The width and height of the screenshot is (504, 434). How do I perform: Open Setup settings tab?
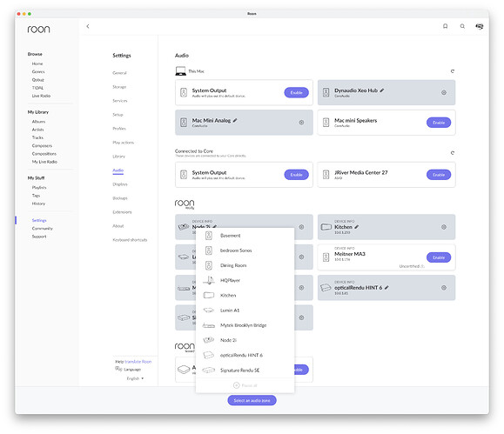tap(118, 115)
